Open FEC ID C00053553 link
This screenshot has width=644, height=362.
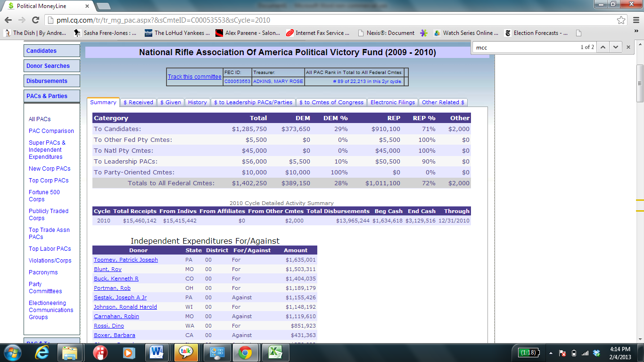click(237, 82)
